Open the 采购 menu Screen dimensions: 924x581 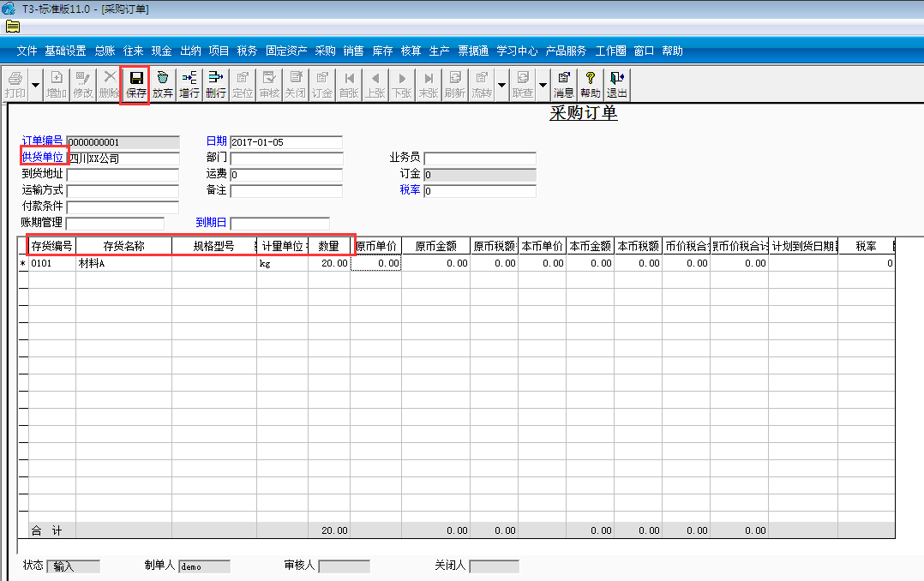(325, 51)
